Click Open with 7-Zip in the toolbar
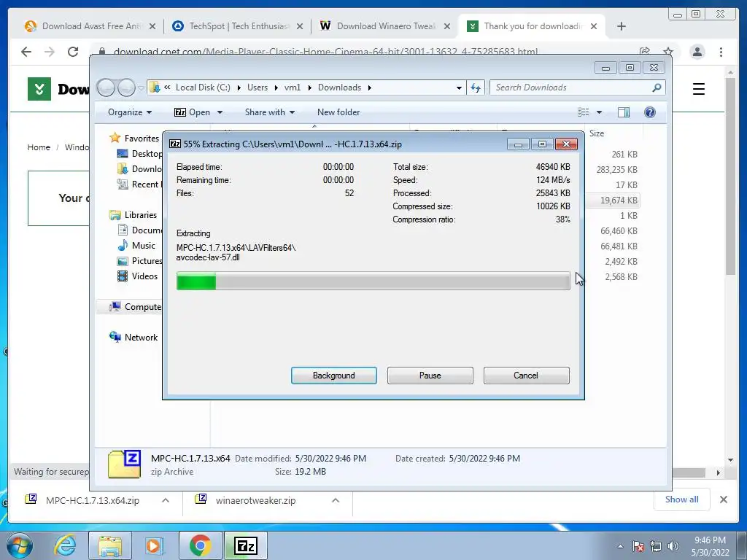Viewport: 747px width, 560px height. click(x=193, y=112)
